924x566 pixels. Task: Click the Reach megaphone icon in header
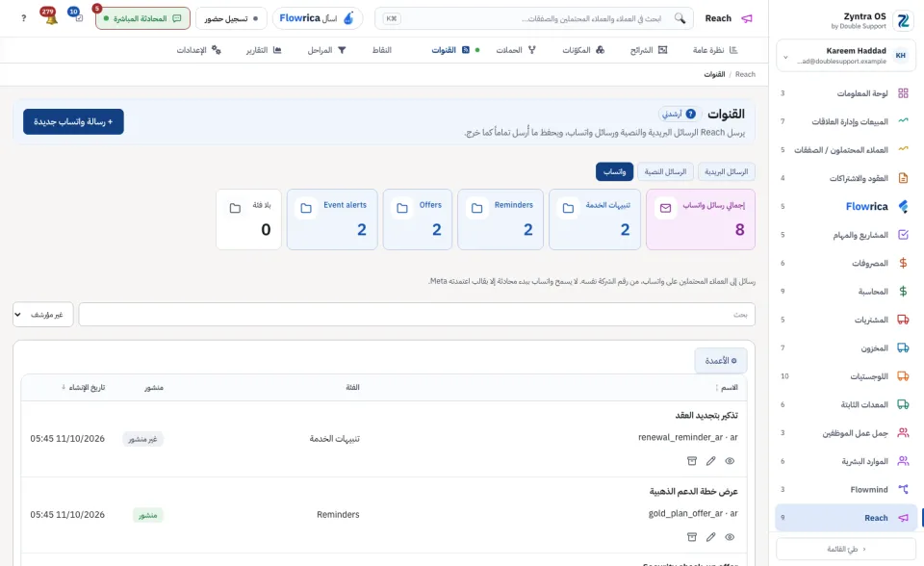[747, 18]
